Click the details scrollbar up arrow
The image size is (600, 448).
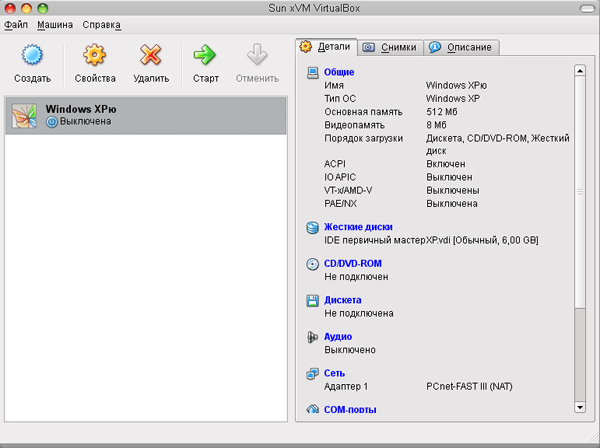coord(580,70)
